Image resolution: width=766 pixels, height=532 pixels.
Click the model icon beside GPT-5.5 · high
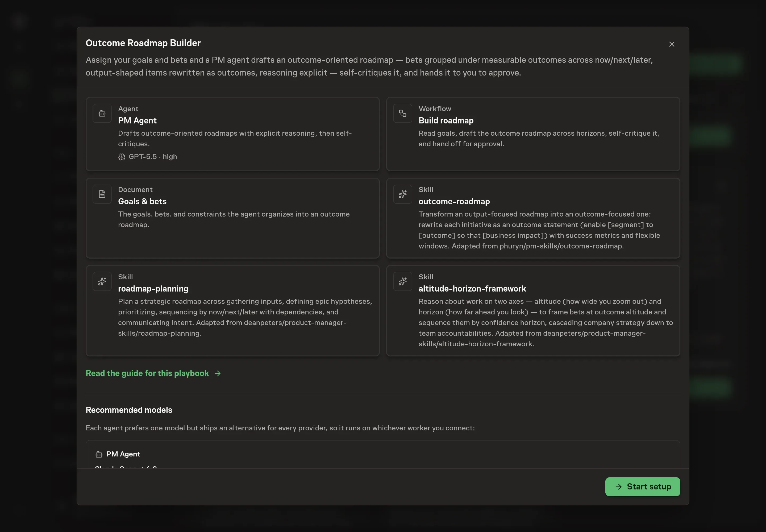pos(122,157)
